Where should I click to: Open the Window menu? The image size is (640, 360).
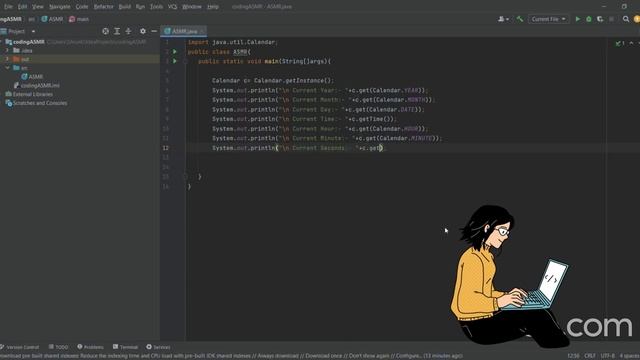[192, 7]
